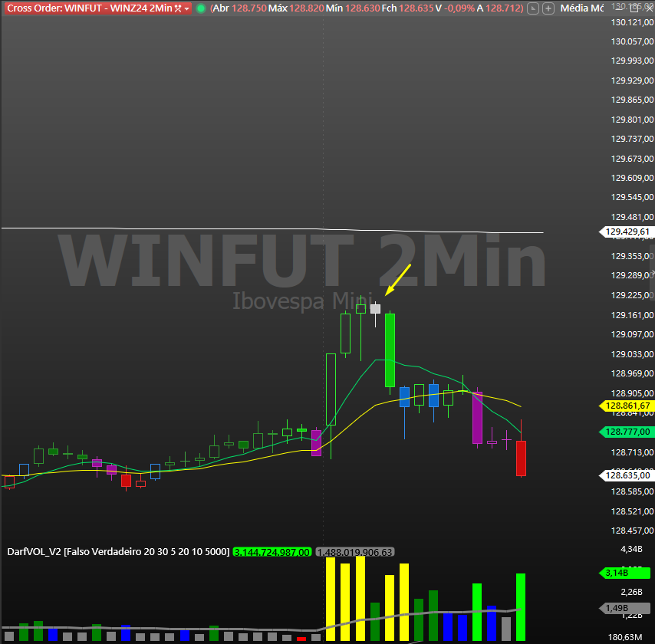Select the last red candle on the chart
The height and width of the screenshot is (644, 655).
[x=521, y=458]
